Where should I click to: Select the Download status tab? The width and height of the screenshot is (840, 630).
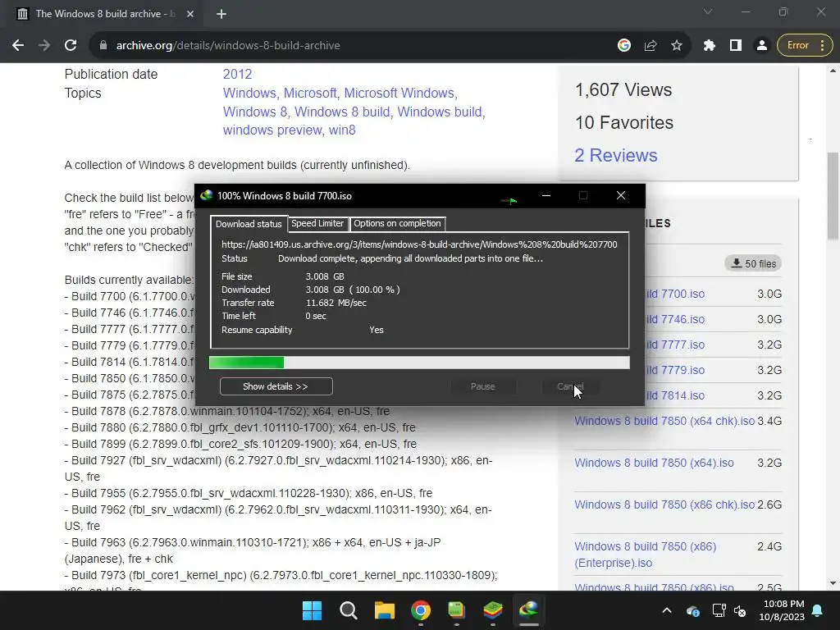click(249, 224)
